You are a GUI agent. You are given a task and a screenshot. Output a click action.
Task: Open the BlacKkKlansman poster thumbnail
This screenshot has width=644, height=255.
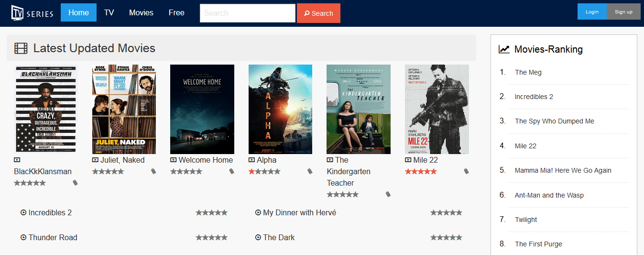point(46,109)
